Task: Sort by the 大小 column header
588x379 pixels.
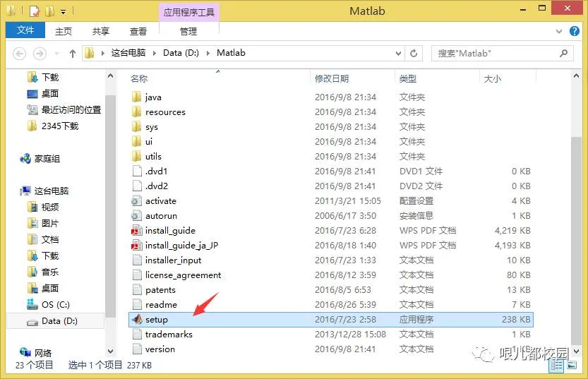Action: (x=493, y=79)
